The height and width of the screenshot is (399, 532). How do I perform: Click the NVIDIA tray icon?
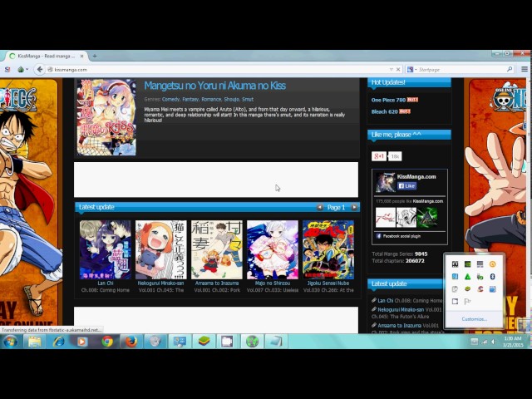[x=467, y=264]
